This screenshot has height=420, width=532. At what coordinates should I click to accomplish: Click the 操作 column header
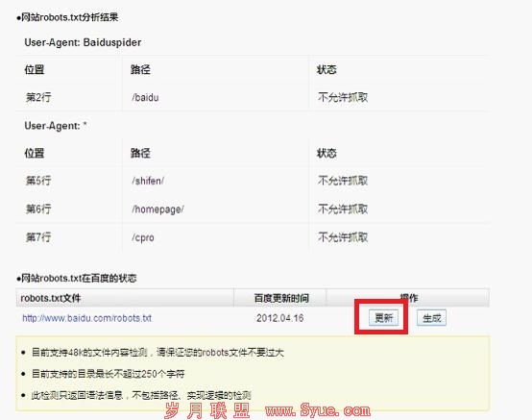point(408,298)
